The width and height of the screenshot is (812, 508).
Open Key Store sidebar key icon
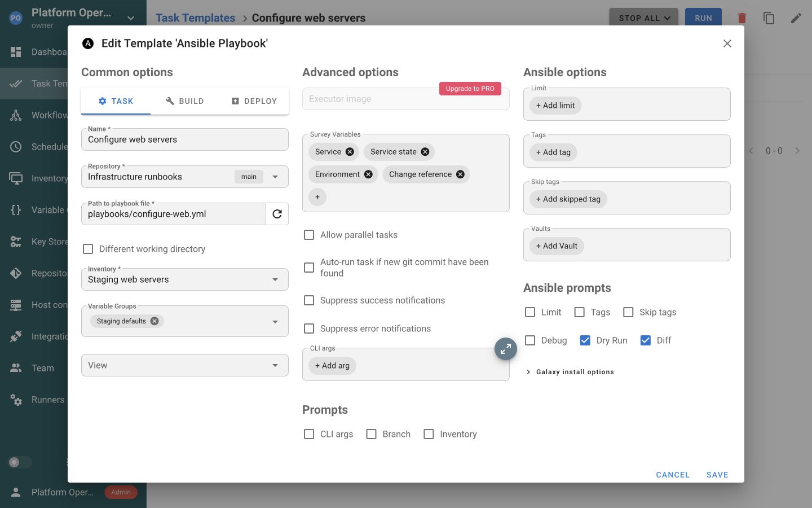point(16,242)
